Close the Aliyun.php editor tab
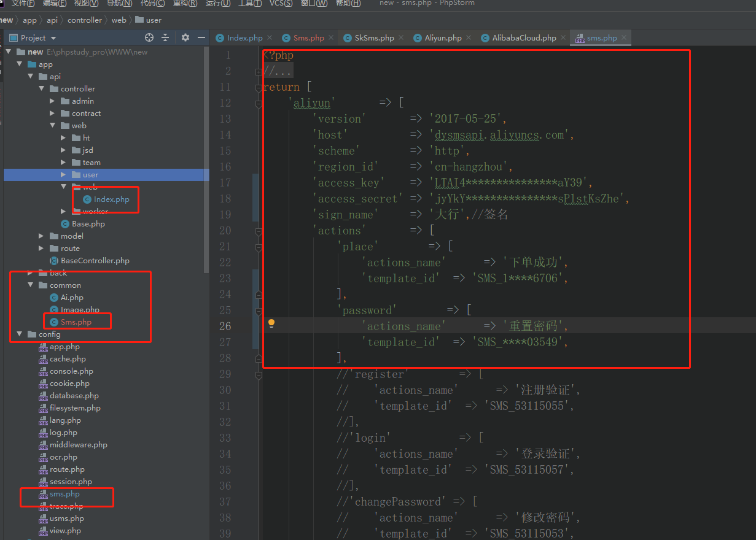 point(469,37)
